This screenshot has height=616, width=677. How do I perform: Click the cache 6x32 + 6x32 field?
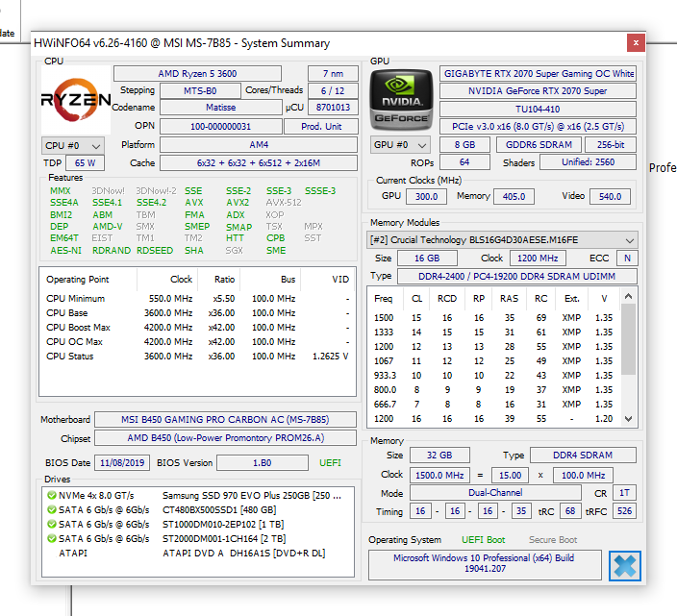point(259,163)
